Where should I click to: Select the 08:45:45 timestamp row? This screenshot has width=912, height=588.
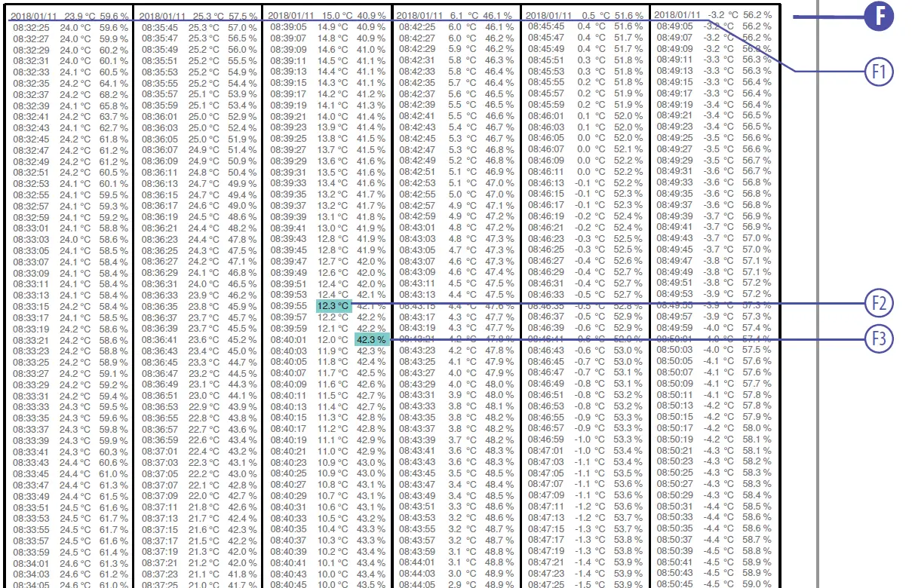(x=585, y=26)
